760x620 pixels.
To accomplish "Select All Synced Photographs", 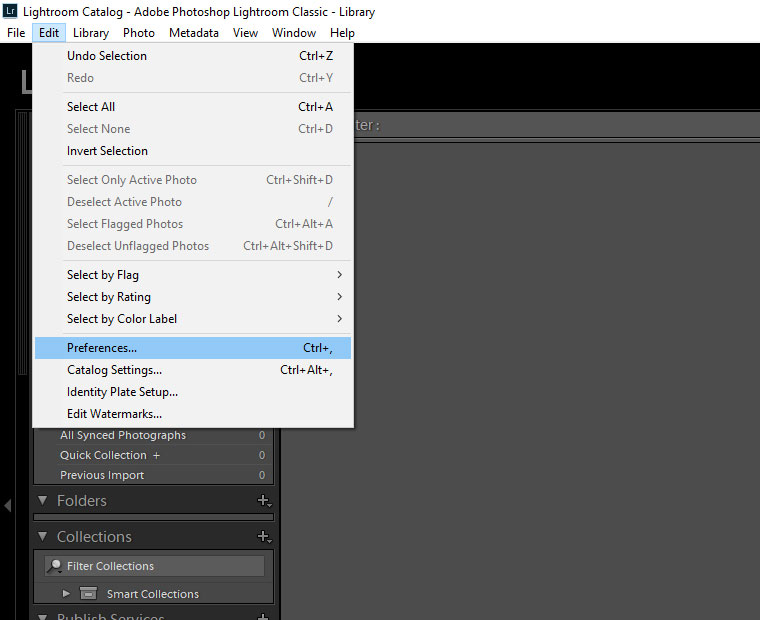I will (x=154, y=435).
